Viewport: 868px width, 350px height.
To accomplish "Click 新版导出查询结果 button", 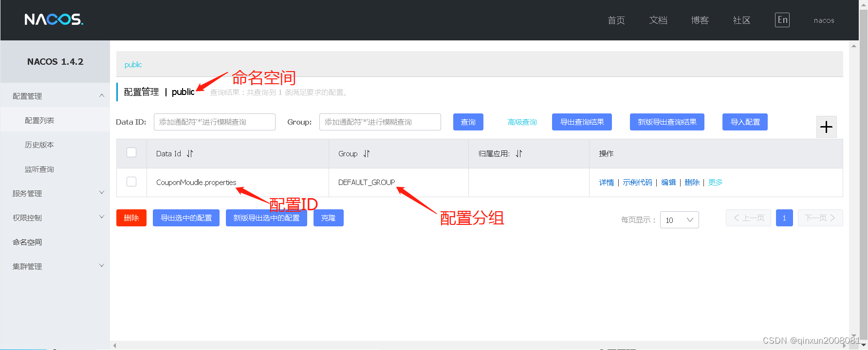I will pos(667,122).
